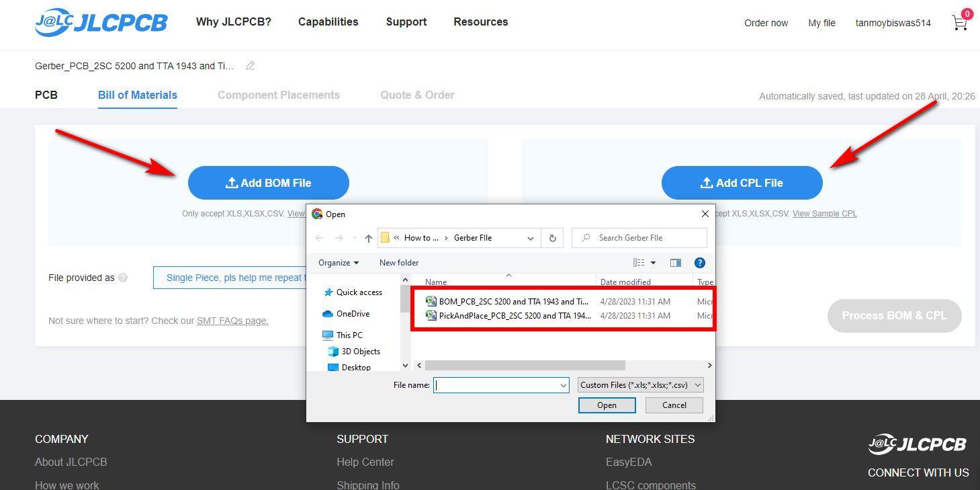Expand the File name history dropdown
980x490 pixels.
point(564,385)
